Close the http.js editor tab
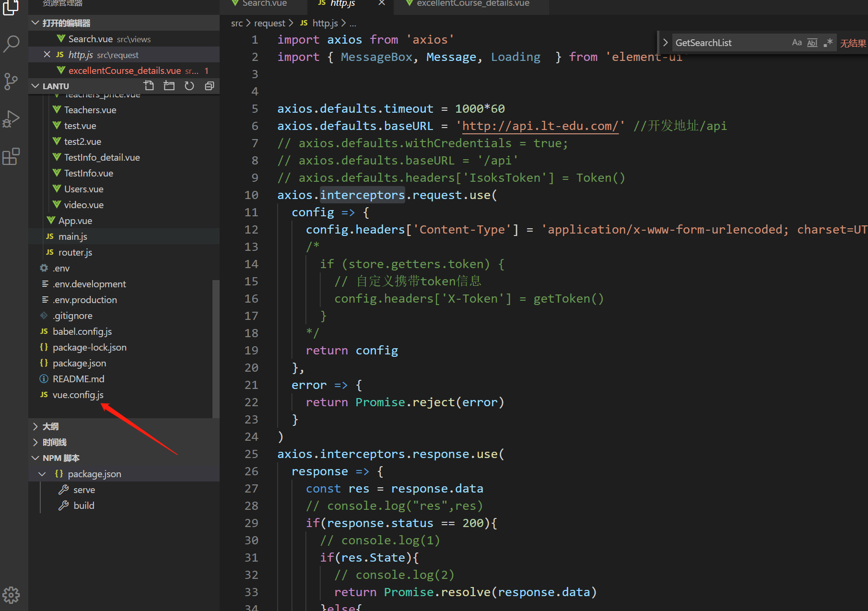This screenshot has width=868, height=611. pyautogui.click(x=382, y=3)
